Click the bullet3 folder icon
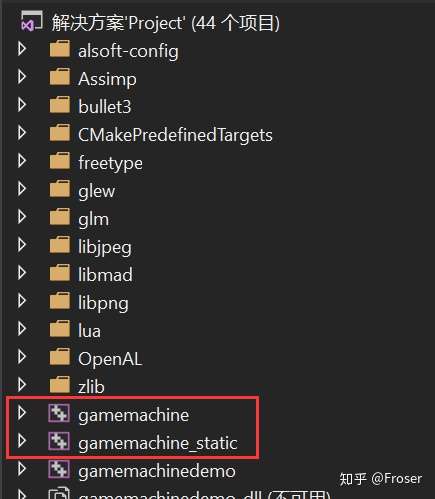The image size is (435, 499). (x=60, y=105)
